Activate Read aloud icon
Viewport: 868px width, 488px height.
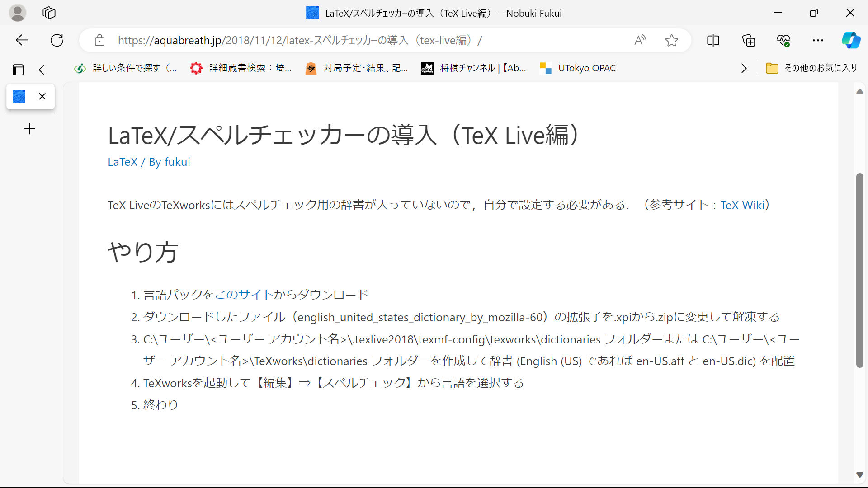pyautogui.click(x=640, y=40)
